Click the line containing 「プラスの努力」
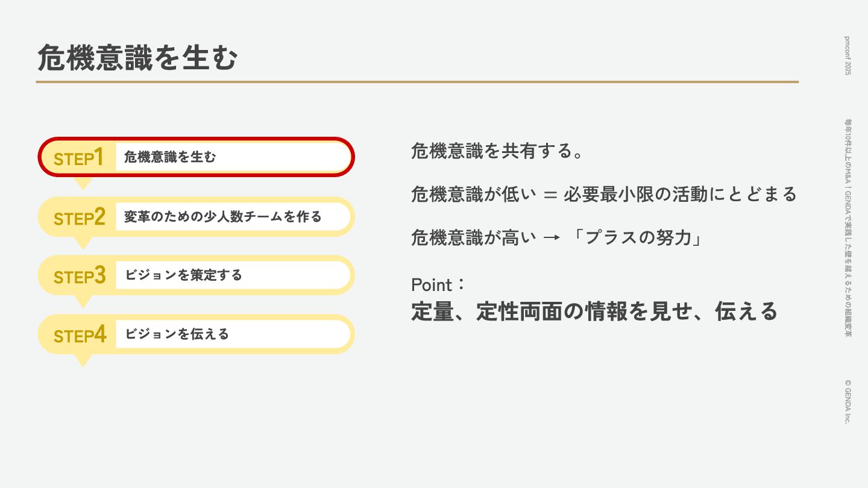 click(557, 238)
